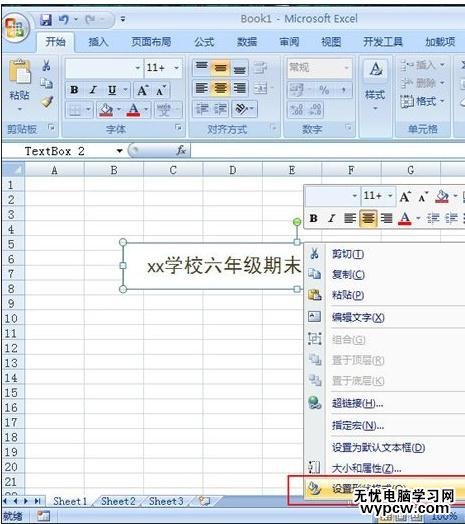465x524 pixels.
Task: Click the Name Box showing TextBox 2
Action: pos(64,151)
